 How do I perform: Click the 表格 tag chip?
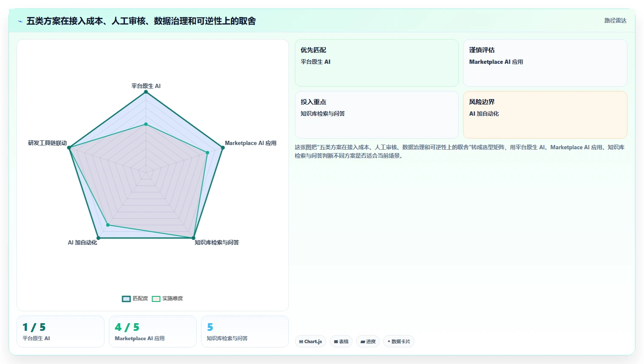click(x=341, y=341)
